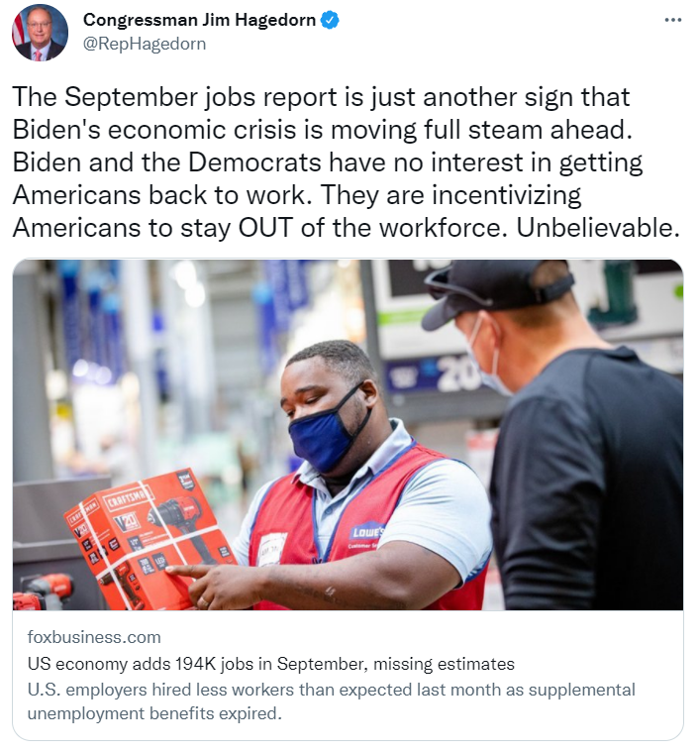This screenshot has height=752, width=700.
Task: Open the @RepHagedorn handle link
Action: (x=145, y=44)
